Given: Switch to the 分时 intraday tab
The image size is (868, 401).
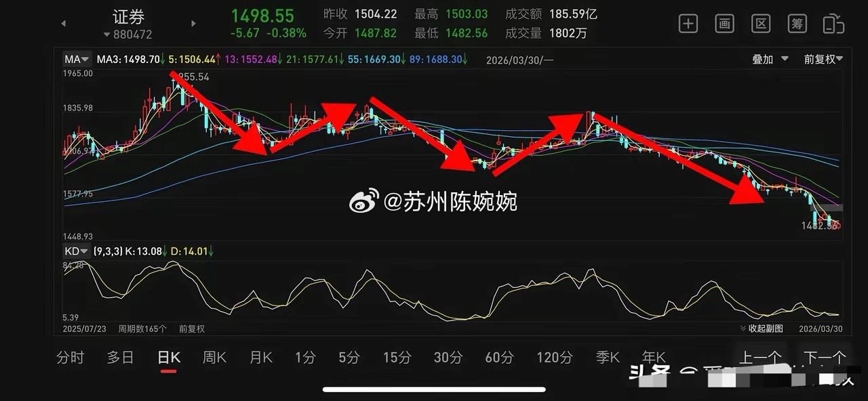Looking at the screenshot, I should click(70, 358).
